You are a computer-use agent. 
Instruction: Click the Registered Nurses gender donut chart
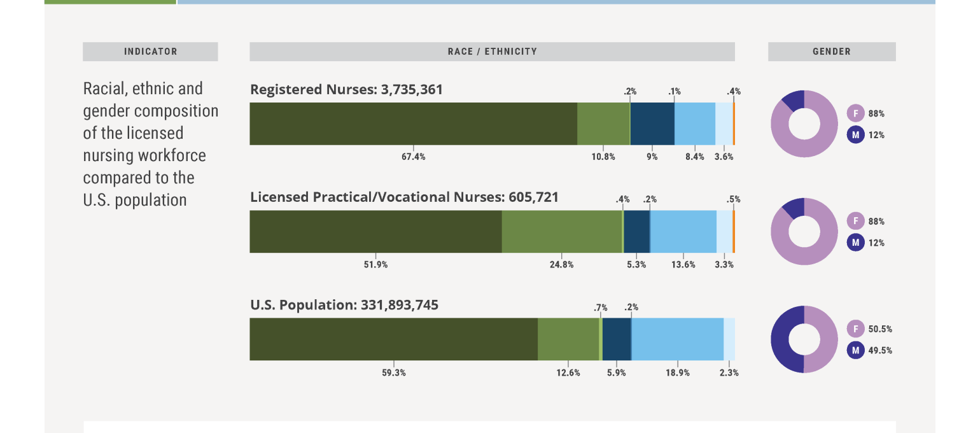(x=804, y=124)
